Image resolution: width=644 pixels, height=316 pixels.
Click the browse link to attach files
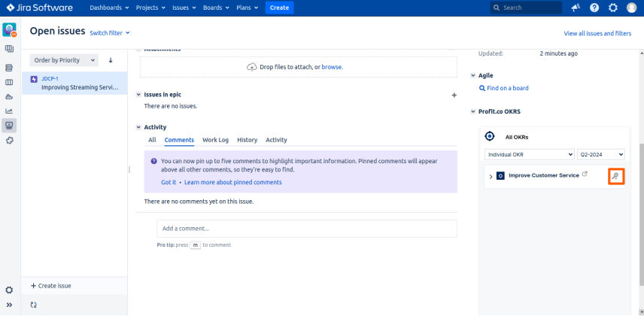[332, 66]
